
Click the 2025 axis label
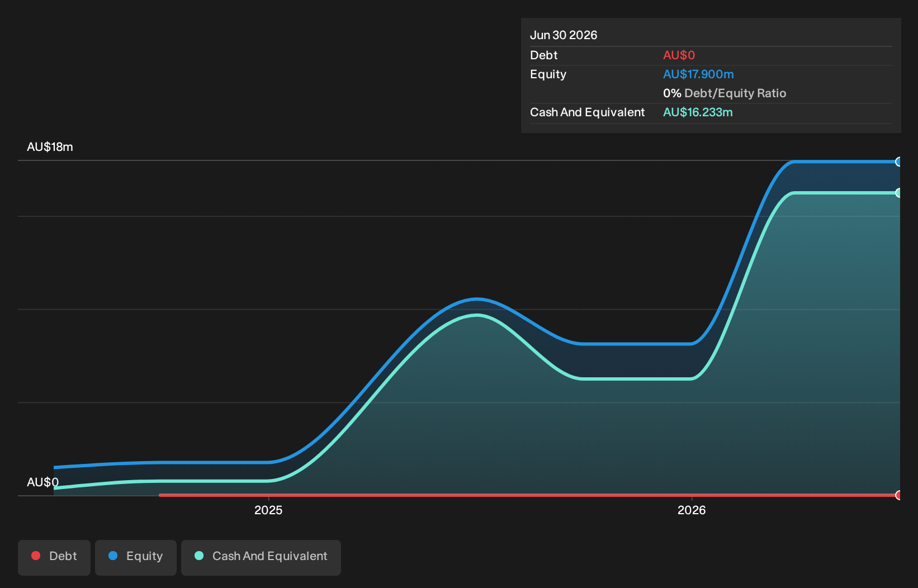[x=268, y=510]
